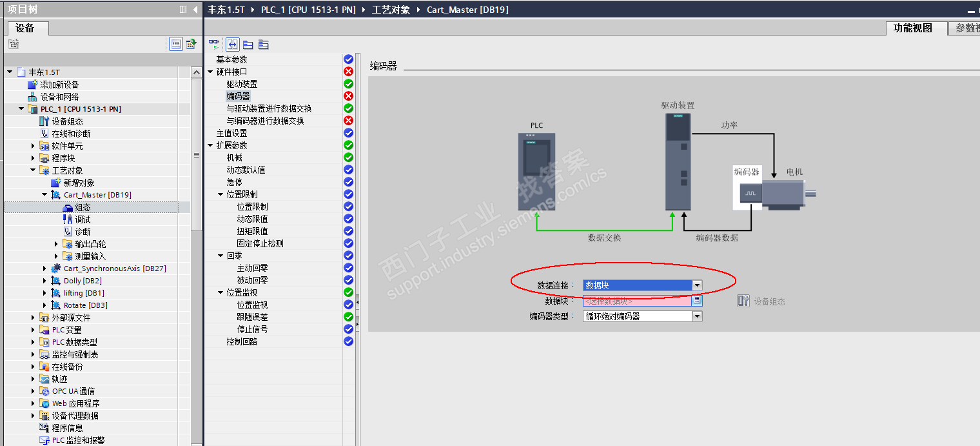Expand the 程序块 tree node
Image resolution: width=980 pixels, height=446 pixels.
pos(33,158)
